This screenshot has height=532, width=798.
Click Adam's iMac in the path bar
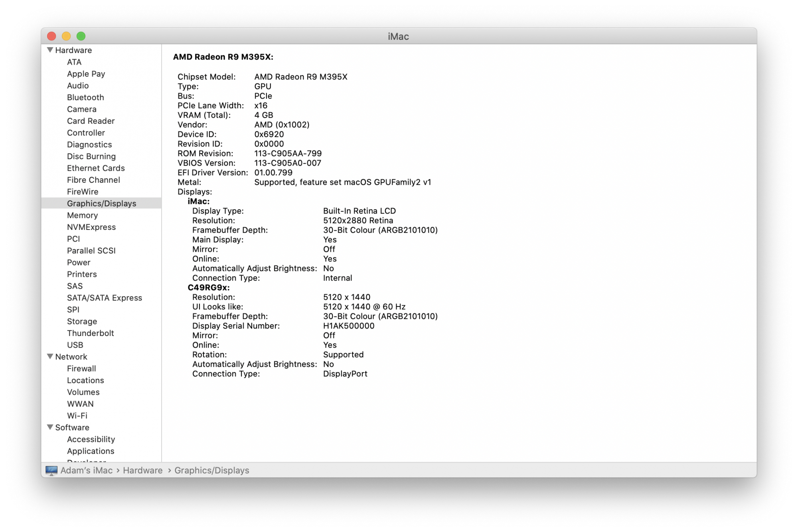[x=87, y=471]
